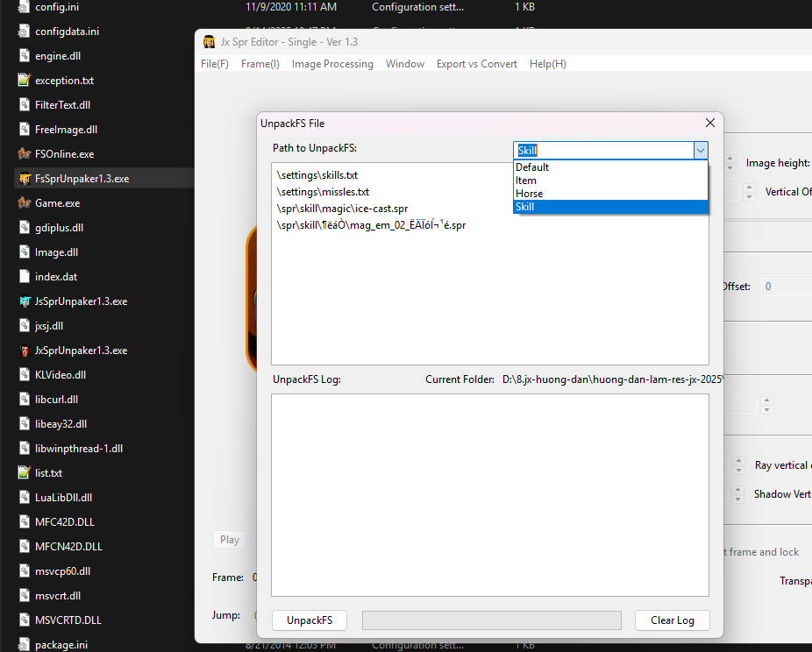Select \settings\skills.txt path line
This screenshot has height=652, width=812.
click(x=317, y=175)
